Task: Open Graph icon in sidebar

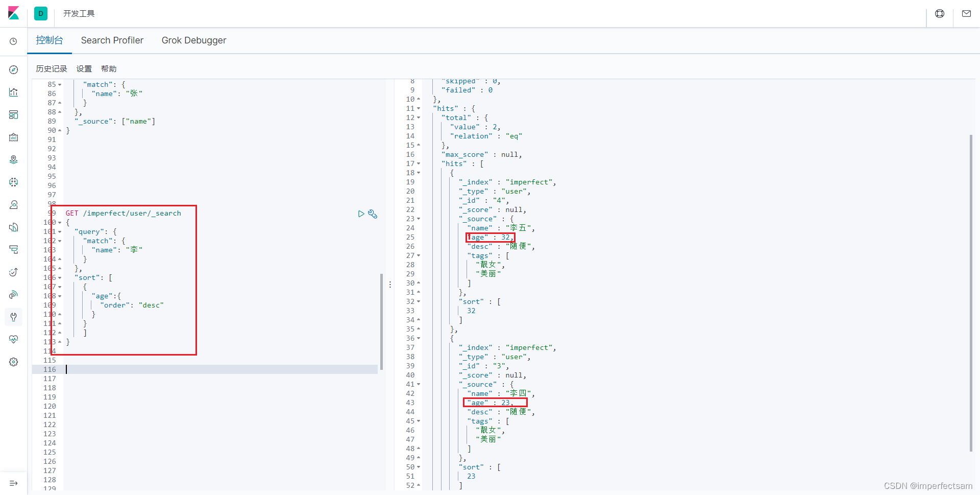Action: 14,204
